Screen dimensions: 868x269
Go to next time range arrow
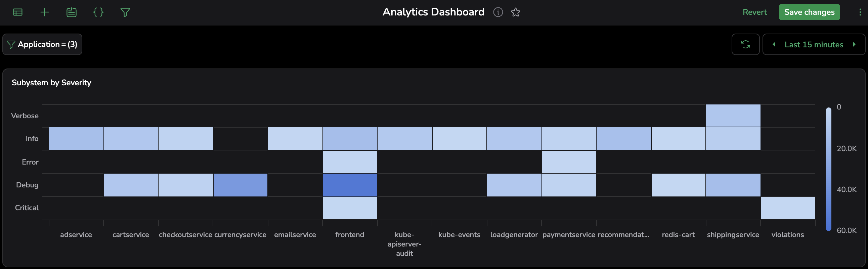tap(854, 44)
